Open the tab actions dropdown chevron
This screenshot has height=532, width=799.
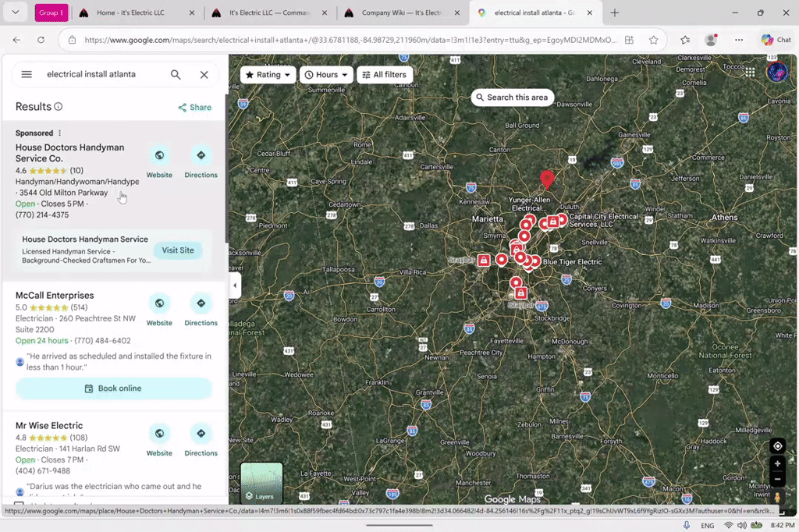pyautogui.click(x=16, y=12)
